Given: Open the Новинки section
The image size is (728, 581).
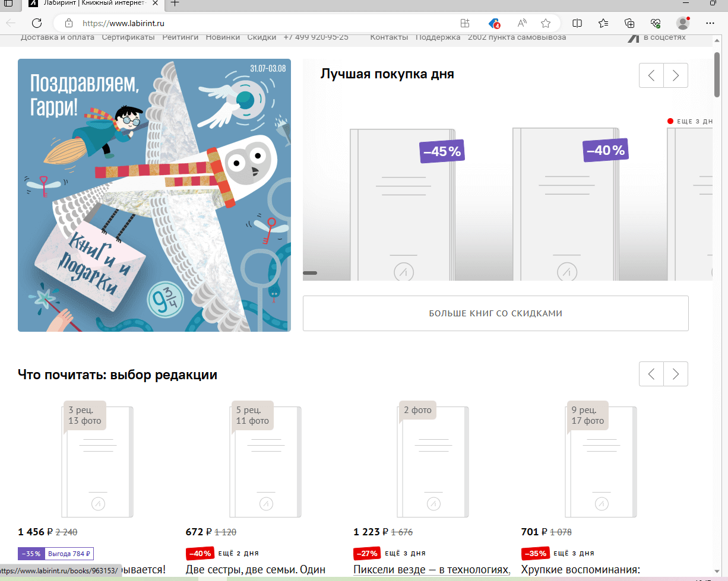Looking at the screenshot, I should 223,37.
